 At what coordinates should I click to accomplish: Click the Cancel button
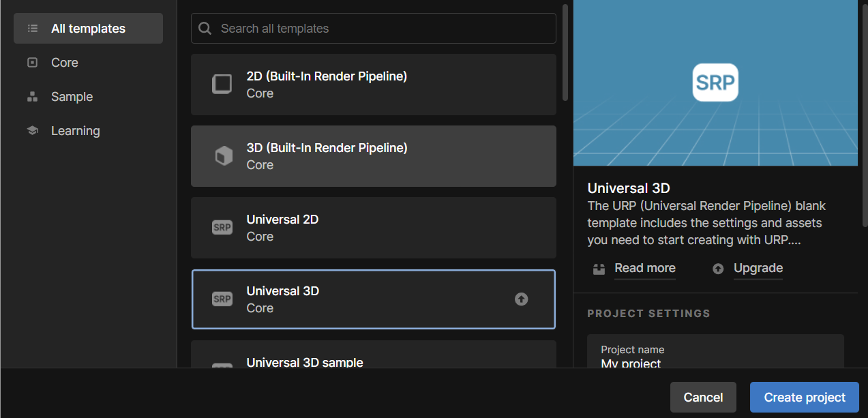pyautogui.click(x=703, y=397)
